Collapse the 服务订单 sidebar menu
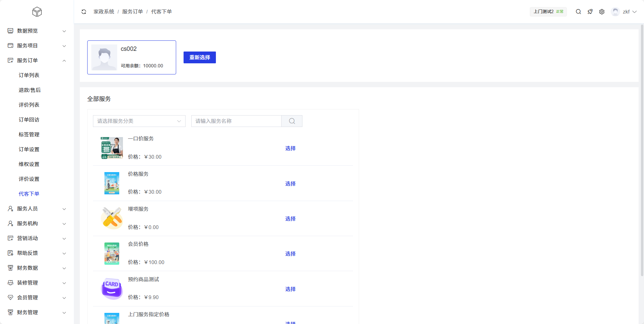Image resolution: width=644 pixels, height=324 pixels. coord(37,60)
